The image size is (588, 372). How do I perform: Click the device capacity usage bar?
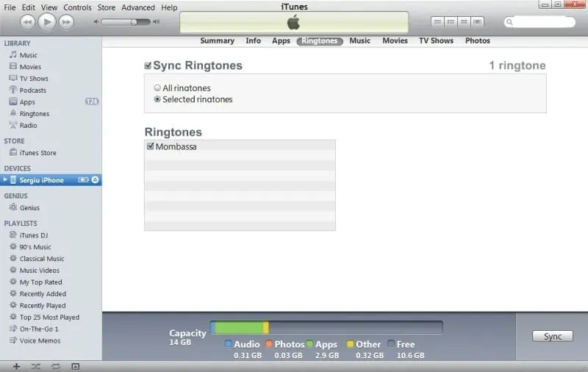point(326,327)
